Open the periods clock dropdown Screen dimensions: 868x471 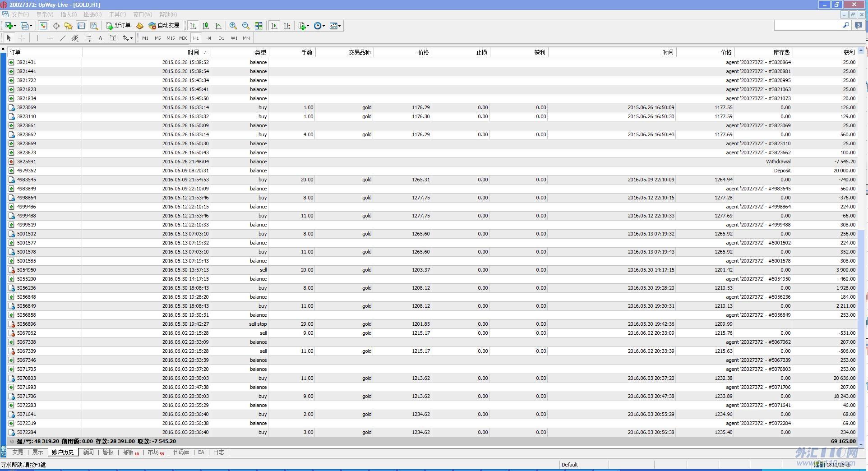[x=319, y=26]
